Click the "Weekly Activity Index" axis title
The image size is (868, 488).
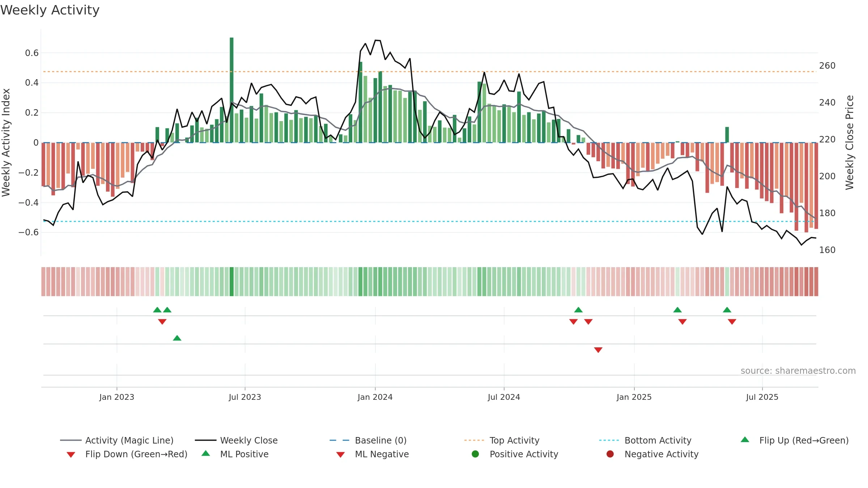pos(6,142)
